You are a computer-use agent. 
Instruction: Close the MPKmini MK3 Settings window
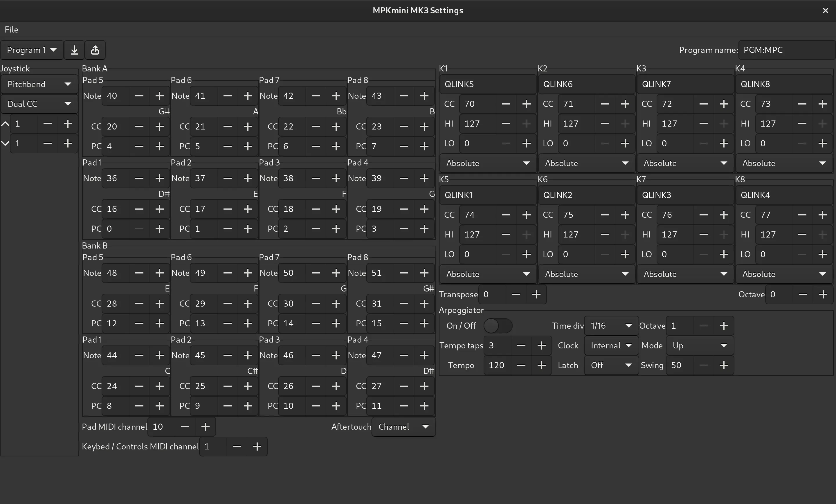coord(826,10)
